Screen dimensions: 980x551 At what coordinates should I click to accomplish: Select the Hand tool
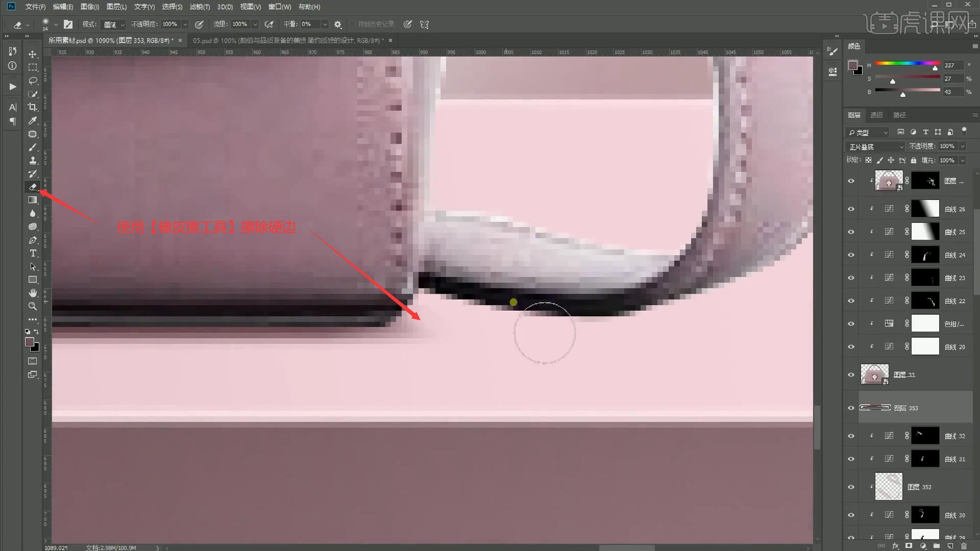coord(33,293)
